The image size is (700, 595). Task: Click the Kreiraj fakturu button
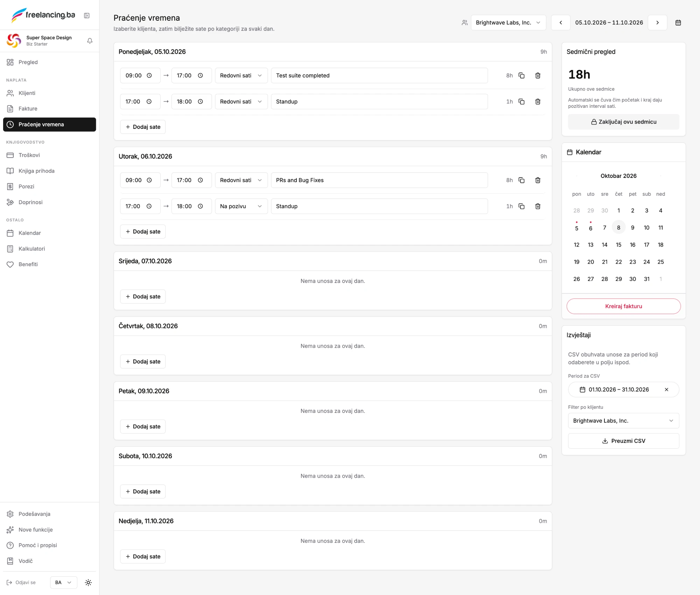(623, 306)
